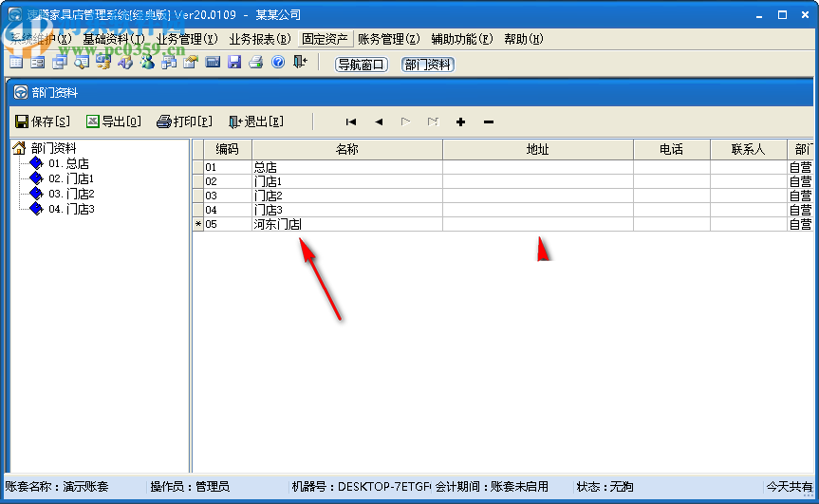This screenshot has width=819, height=504.
Task: Open 固定资产 menu
Action: 325,39
